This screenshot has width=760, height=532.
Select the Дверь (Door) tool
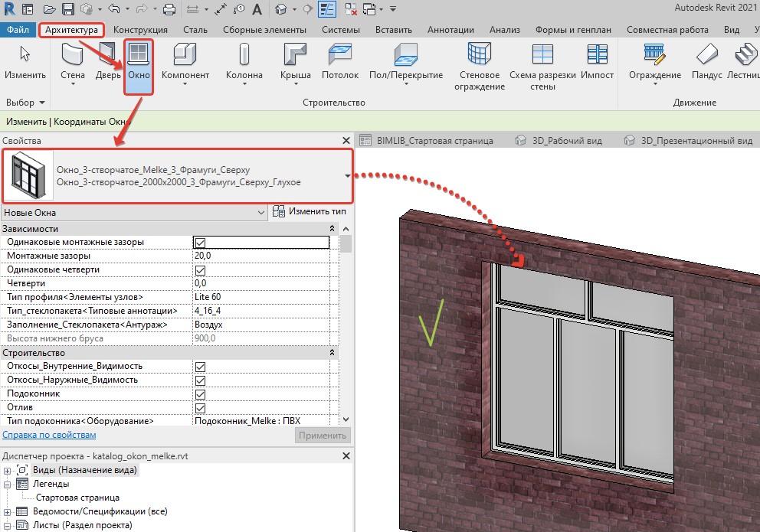click(x=107, y=63)
